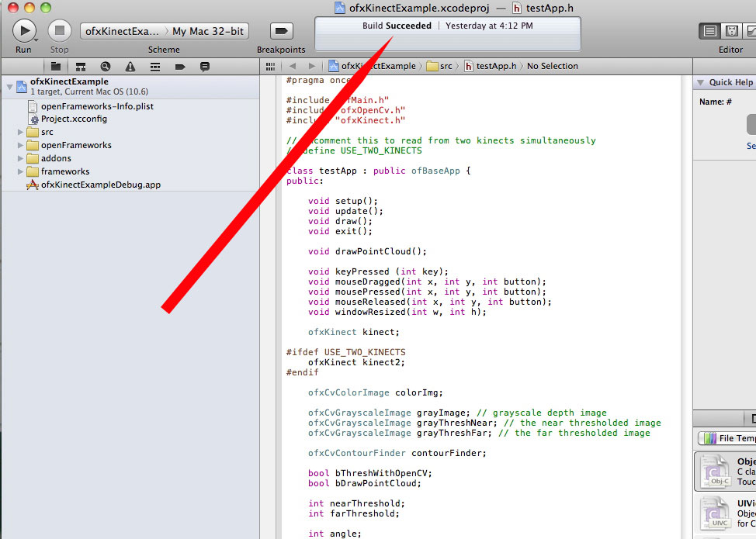Click 'ofxCvContourFinder contourFinder;' line
This screenshot has width=756, height=539.
tap(397, 453)
